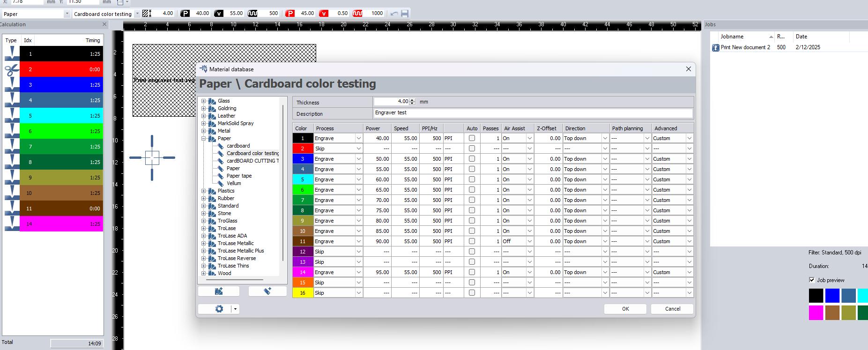Click the red cut speed v icon
868x350 pixels.
[x=324, y=14]
